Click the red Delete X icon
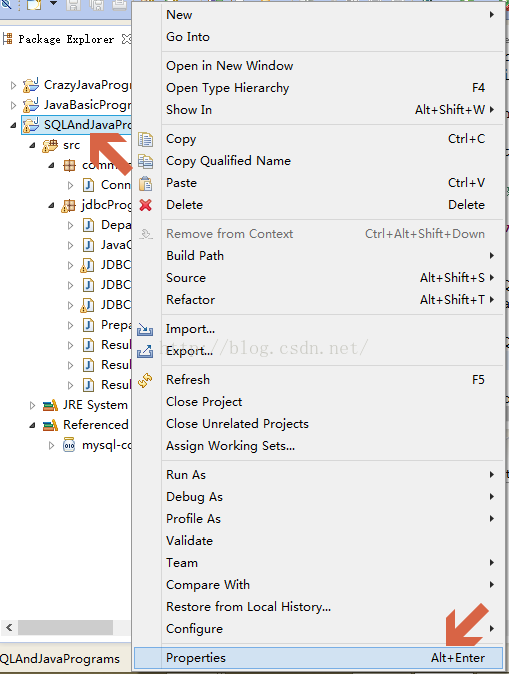This screenshot has width=509, height=674. click(145, 205)
